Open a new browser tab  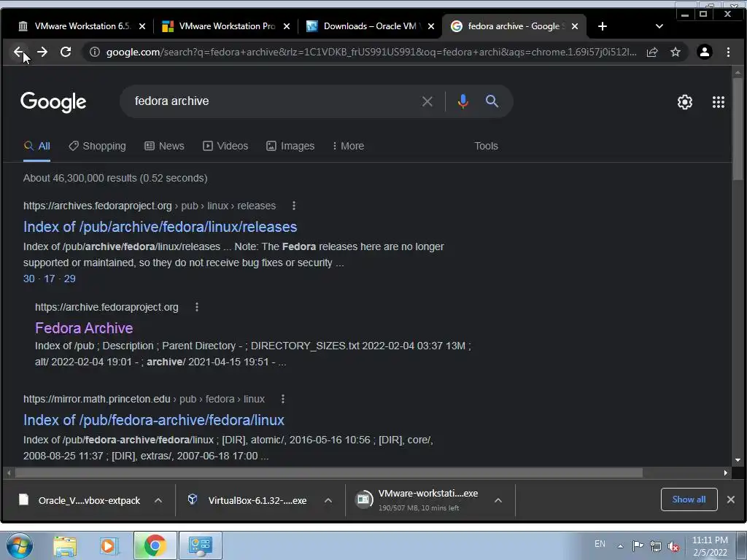coord(602,26)
